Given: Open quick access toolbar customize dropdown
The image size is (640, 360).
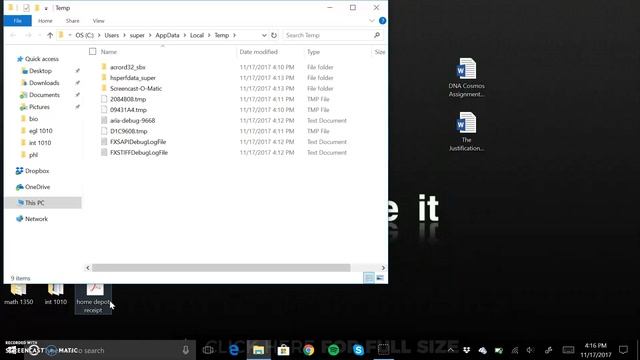Looking at the screenshot, I should click(46, 8).
